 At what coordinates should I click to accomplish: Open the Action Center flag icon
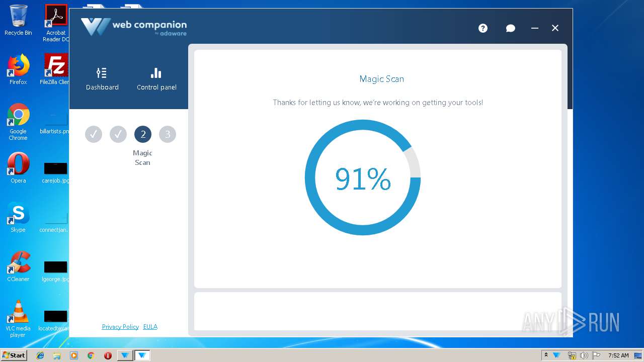coord(596,355)
